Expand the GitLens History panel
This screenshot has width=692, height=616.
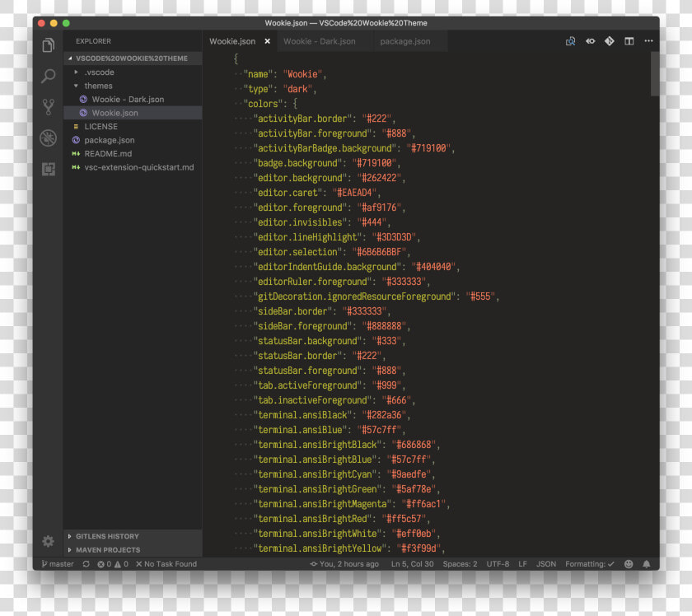(133, 536)
